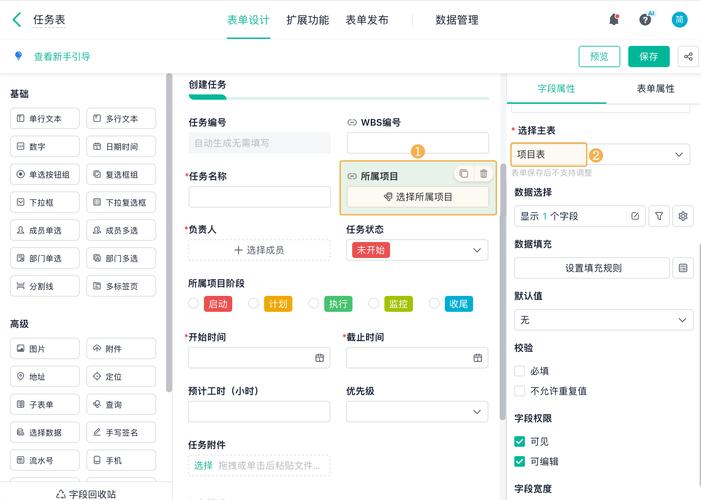Viewport: 701px width, 500px height.
Task: Click the 任务表 form title
Action: pos(49,20)
